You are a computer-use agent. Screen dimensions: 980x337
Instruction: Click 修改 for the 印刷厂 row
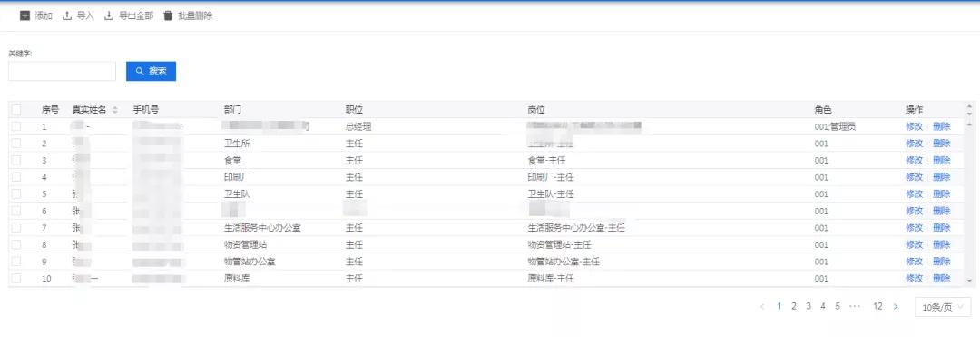pyautogui.click(x=914, y=177)
